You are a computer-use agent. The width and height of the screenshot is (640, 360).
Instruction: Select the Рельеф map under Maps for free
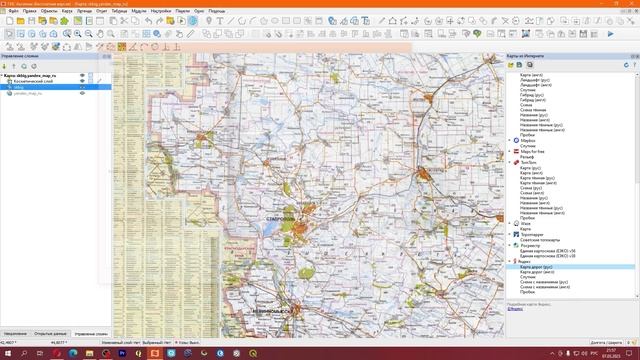(527, 157)
